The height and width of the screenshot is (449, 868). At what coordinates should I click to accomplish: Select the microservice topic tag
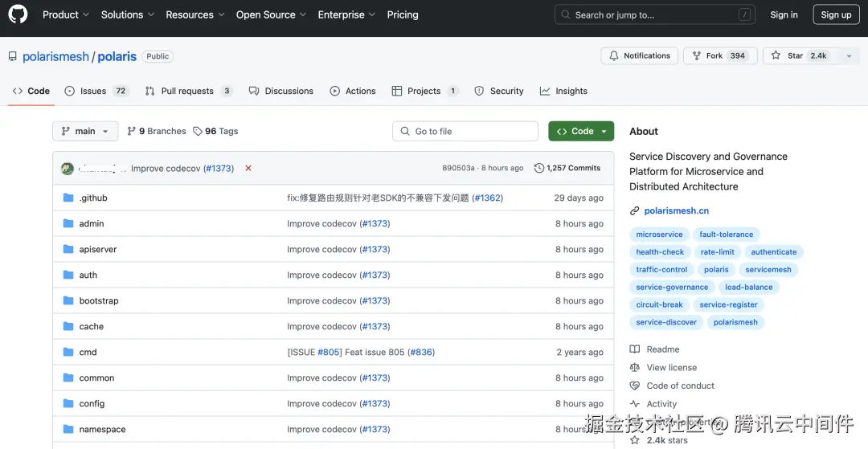click(659, 235)
